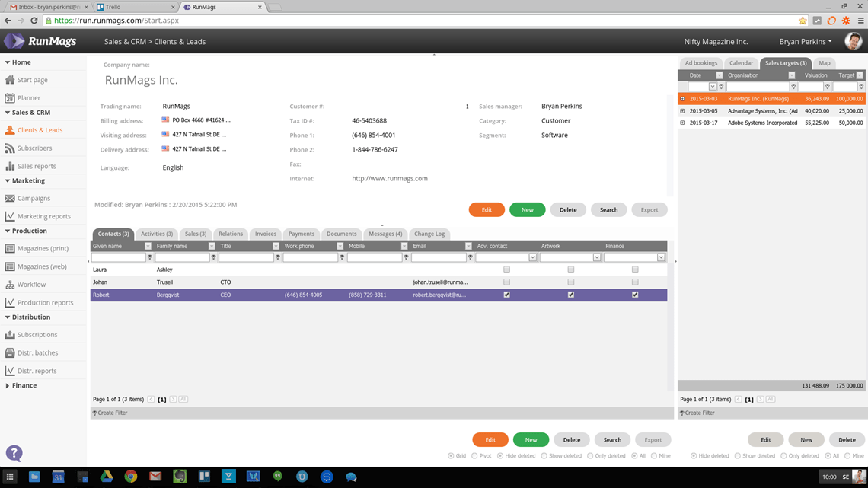Image resolution: width=868 pixels, height=488 pixels.
Task: Select Show deleted under the contacts grid
Action: [x=544, y=456]
